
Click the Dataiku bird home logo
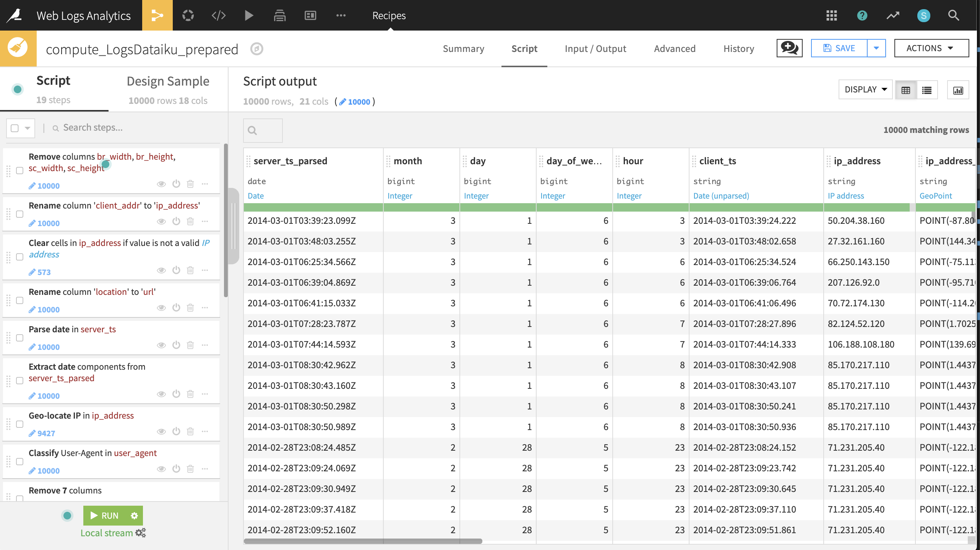coord(15,15)
